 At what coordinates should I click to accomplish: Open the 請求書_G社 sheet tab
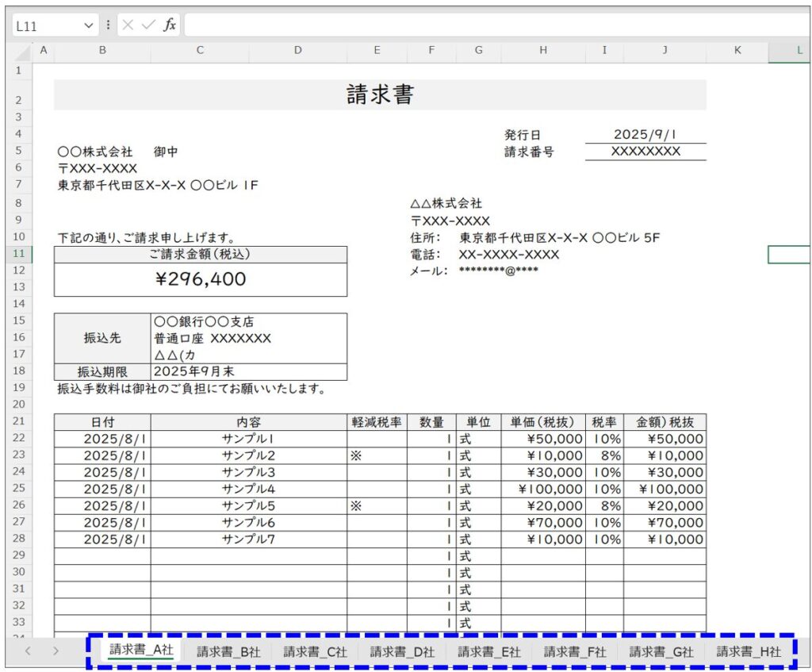point(661,652)
